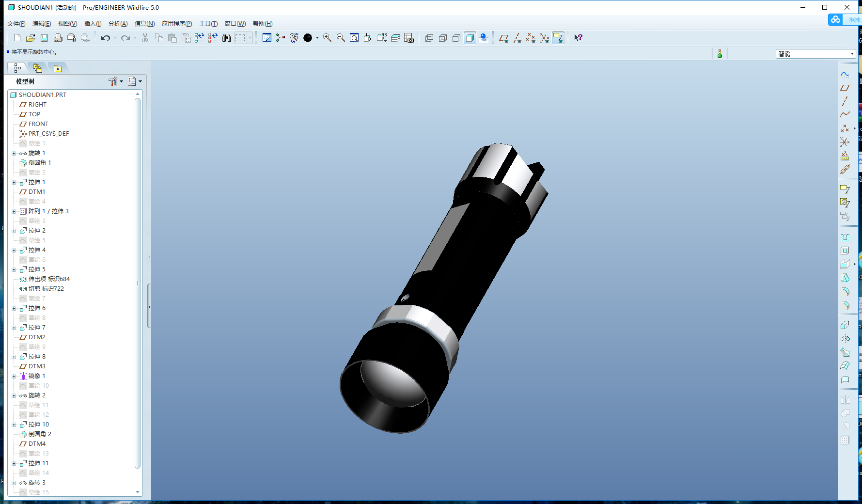Expand the 阵列 1 / 拉伸 3 tree node
This screenshot has width=862, height=504.
(x=14, y=211)
